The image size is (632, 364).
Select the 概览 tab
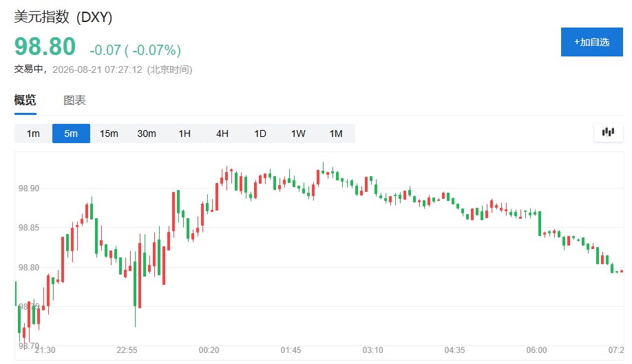[25, 100]
